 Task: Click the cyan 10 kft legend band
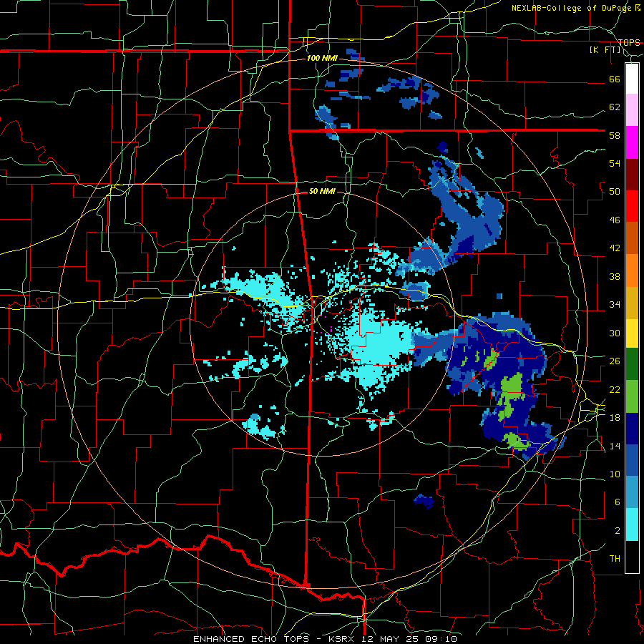pos(632,525)
